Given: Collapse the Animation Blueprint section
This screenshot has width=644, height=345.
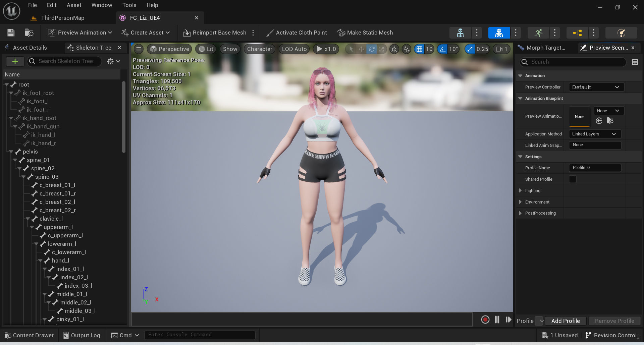Looking at the screenshot, I should pos(520,99).
